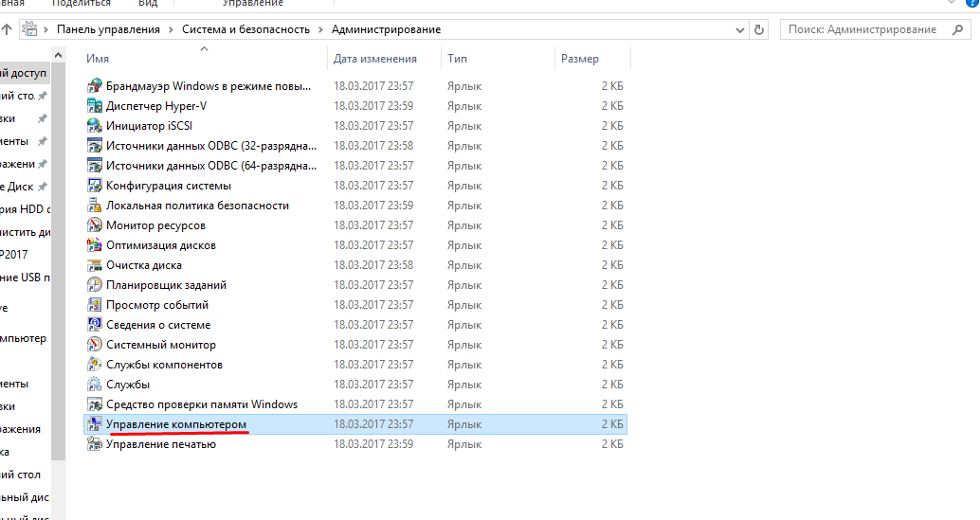
Task: Open the Поделиться ribbon tab
Action: [80, 4]
